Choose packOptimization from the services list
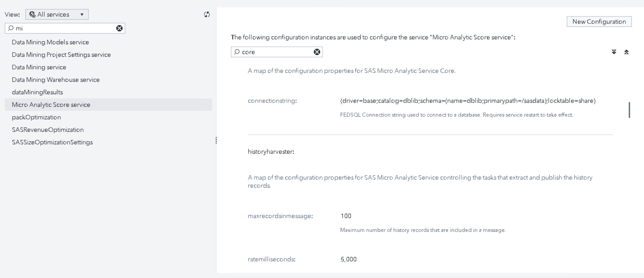Viewport: 644px width, 278px height. coord(36,117)
